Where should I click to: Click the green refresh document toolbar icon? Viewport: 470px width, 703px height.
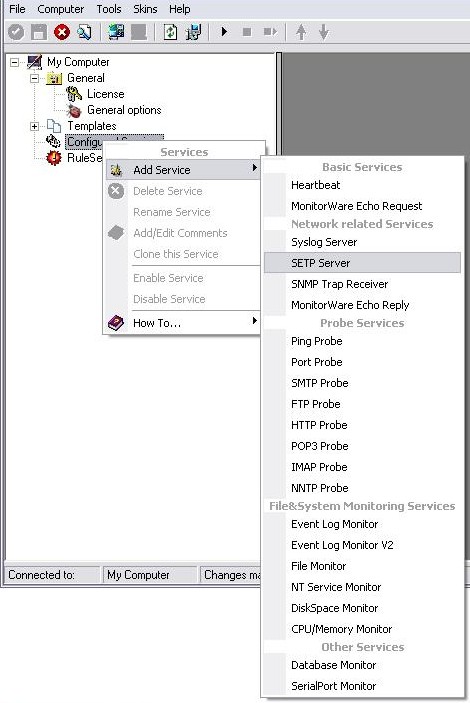[x=170, y=32]
